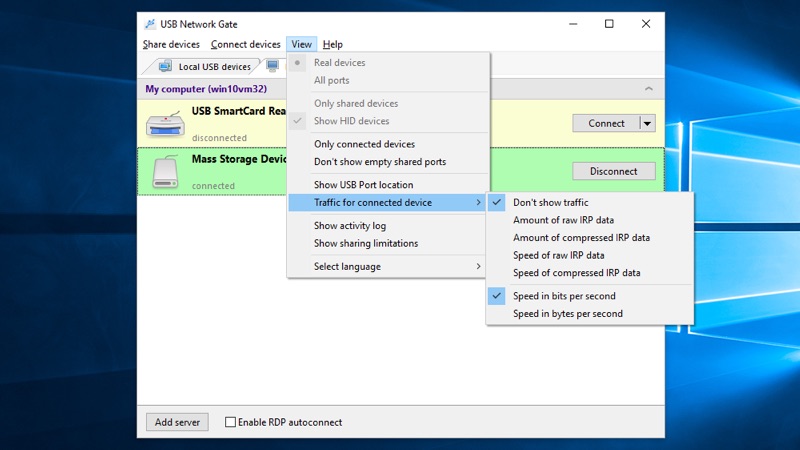Click USB SmartCard Reader device name
The width and height of the screenshot is (800, 450).
coord(239,111)
